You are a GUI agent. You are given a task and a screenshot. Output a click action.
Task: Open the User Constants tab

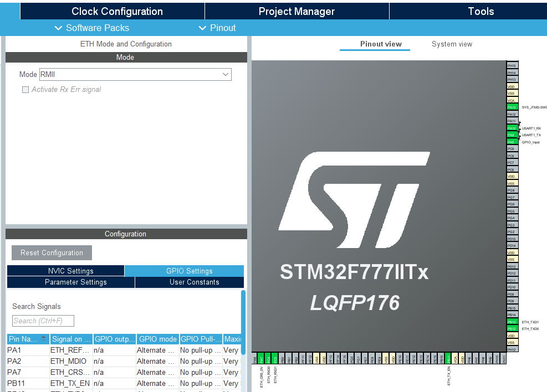190,282
